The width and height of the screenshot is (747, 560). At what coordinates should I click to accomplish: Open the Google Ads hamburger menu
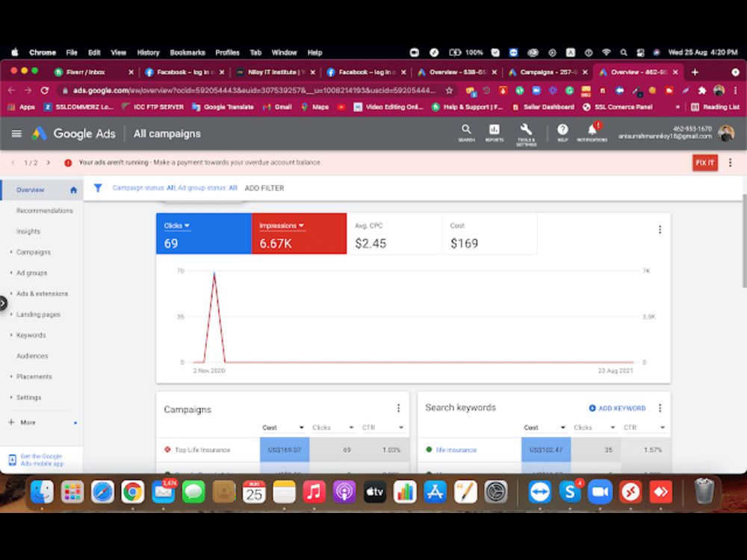[x=16, y=134]
